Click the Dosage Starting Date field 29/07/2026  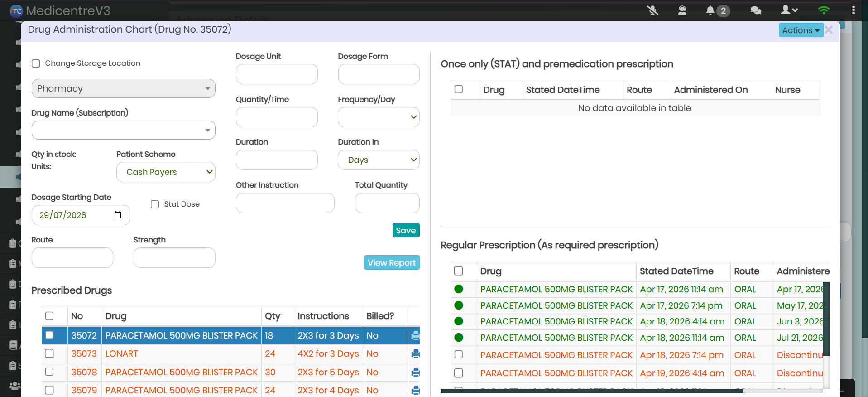pos(81,215)
